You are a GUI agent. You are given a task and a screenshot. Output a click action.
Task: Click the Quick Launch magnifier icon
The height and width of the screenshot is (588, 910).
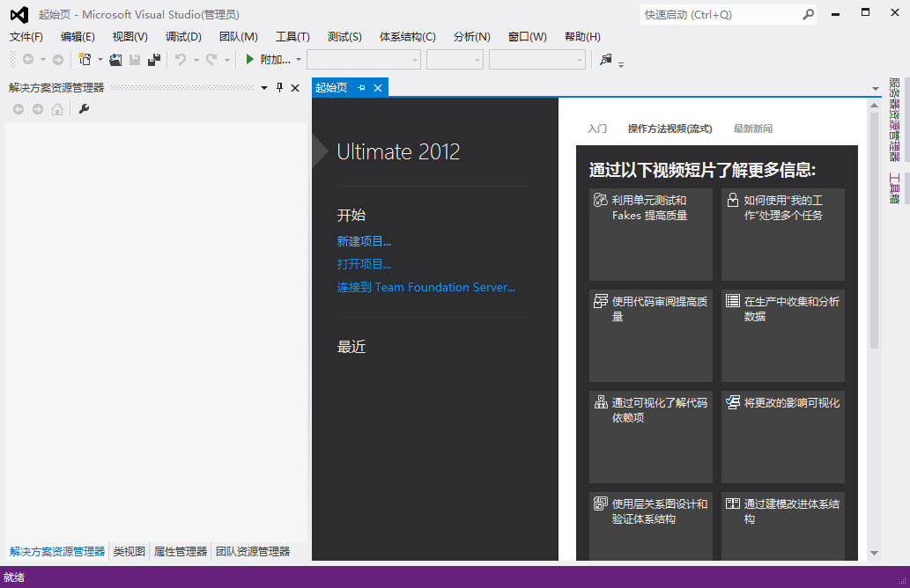coord(808,14)
